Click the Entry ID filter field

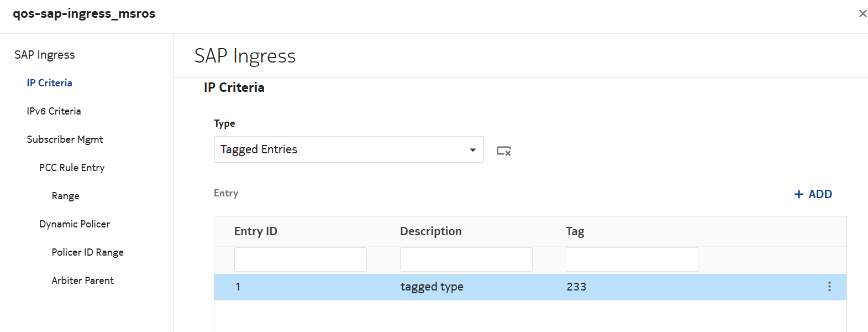click(300, 260)
